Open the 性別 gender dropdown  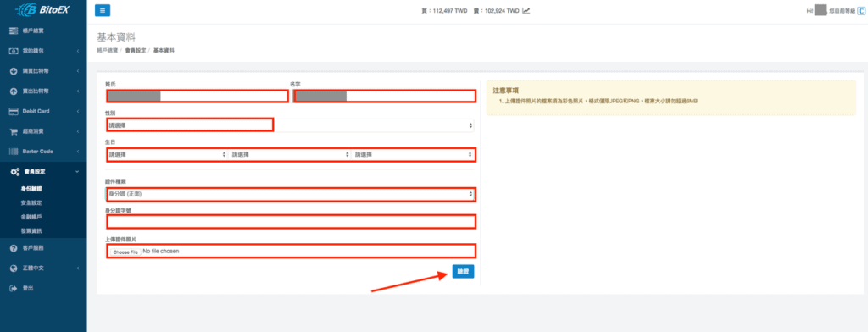290,125
